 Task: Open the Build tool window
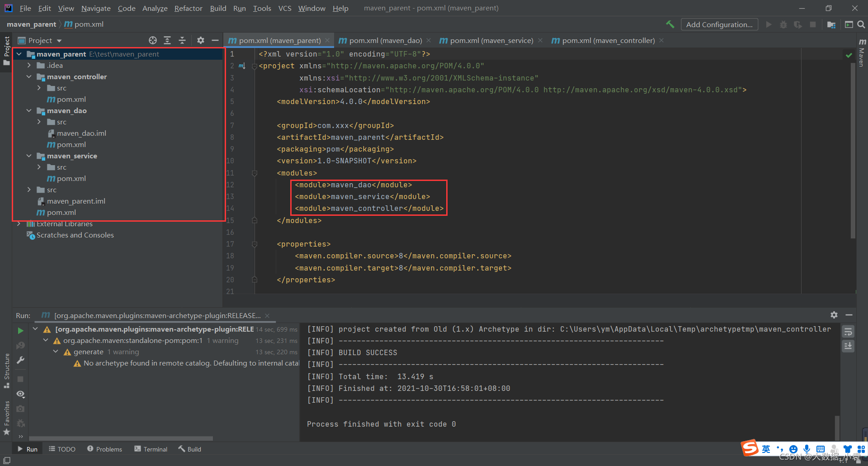(x=190, y=449)
